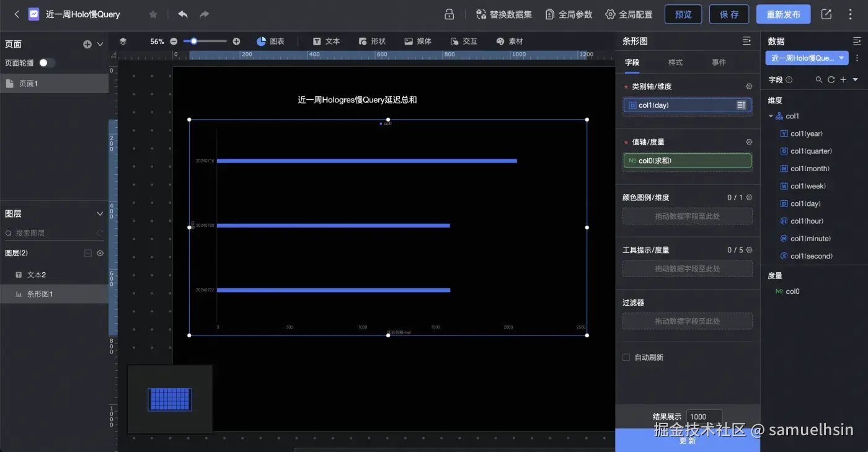This screenshot has height=452, width=868.
Task: Go back with the left arrow icon
Action: coord(17,14)
